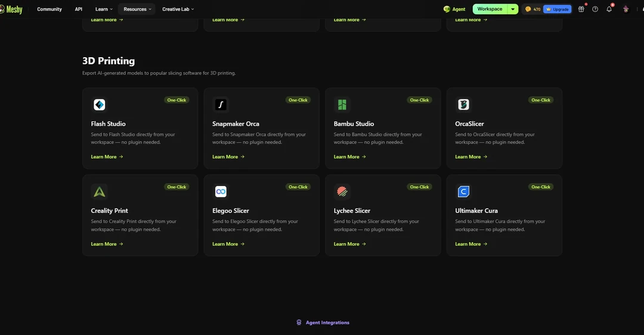Follow Learn More under Creality Print

click(107, 244)
